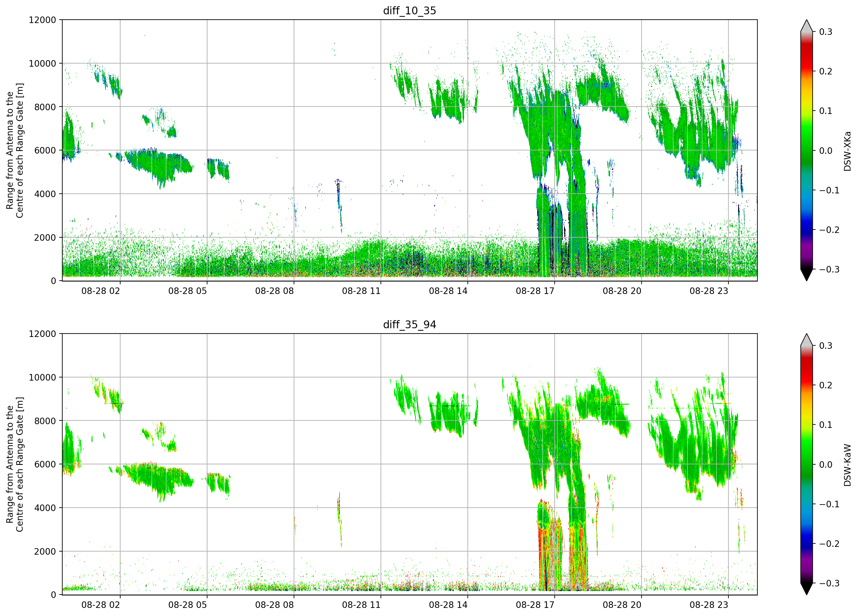Image resolution: width=858 pixels, height=616 pixels.
Task: Click the 0.0 tick on DSW-KaW colorbar
Action: click(826, 464)
